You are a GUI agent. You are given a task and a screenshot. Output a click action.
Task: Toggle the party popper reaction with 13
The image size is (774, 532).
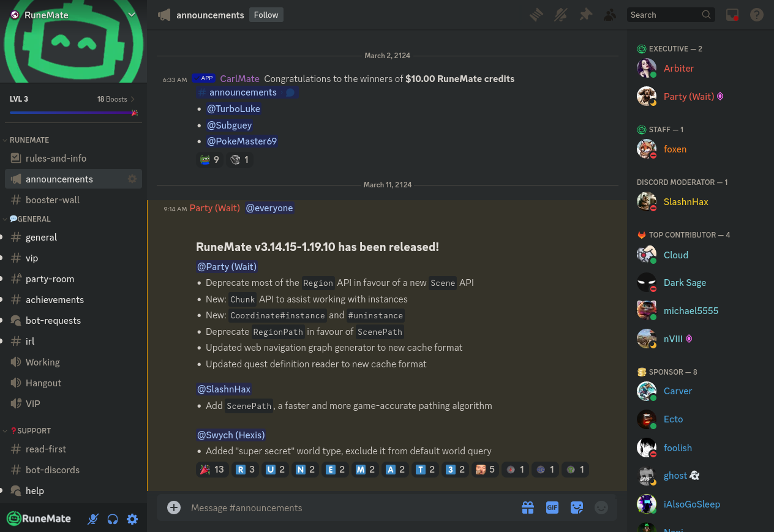212,470
